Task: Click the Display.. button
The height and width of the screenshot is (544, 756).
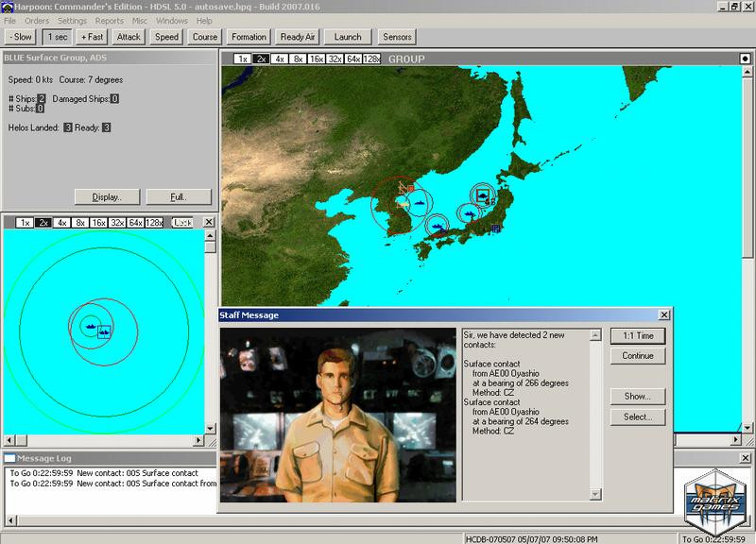Action: click(107, 197)
